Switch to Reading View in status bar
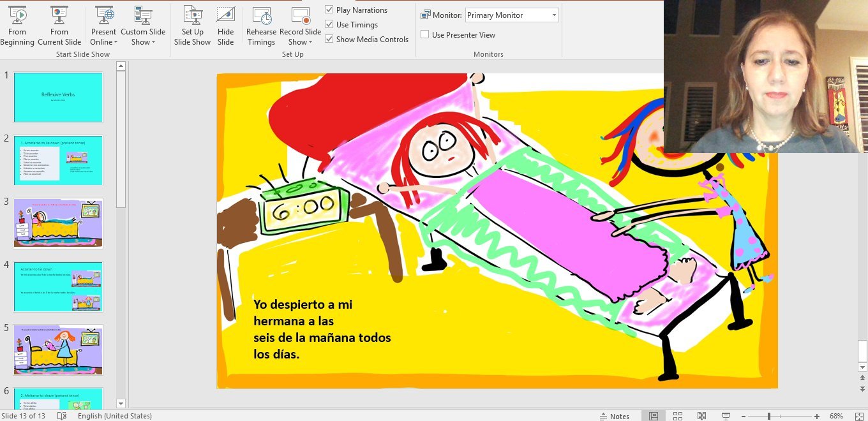This screenshot has height=421, width=868. coord(701,416)
